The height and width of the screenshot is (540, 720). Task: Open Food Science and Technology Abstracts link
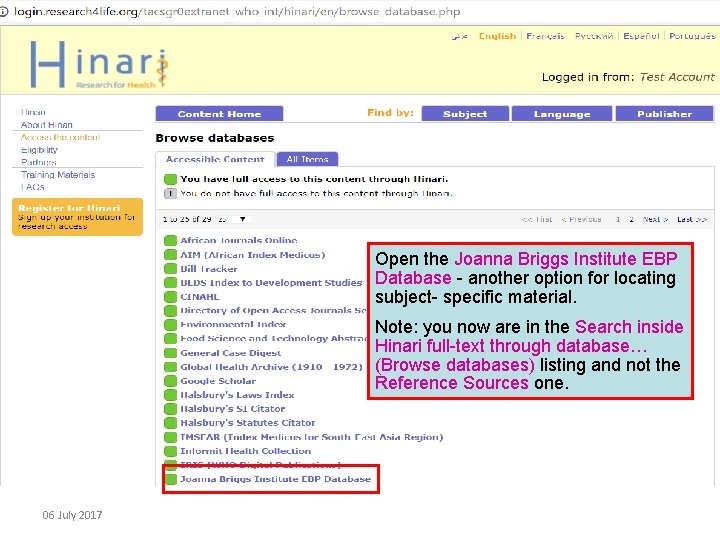pyautogui.click(x=273, y=338)
